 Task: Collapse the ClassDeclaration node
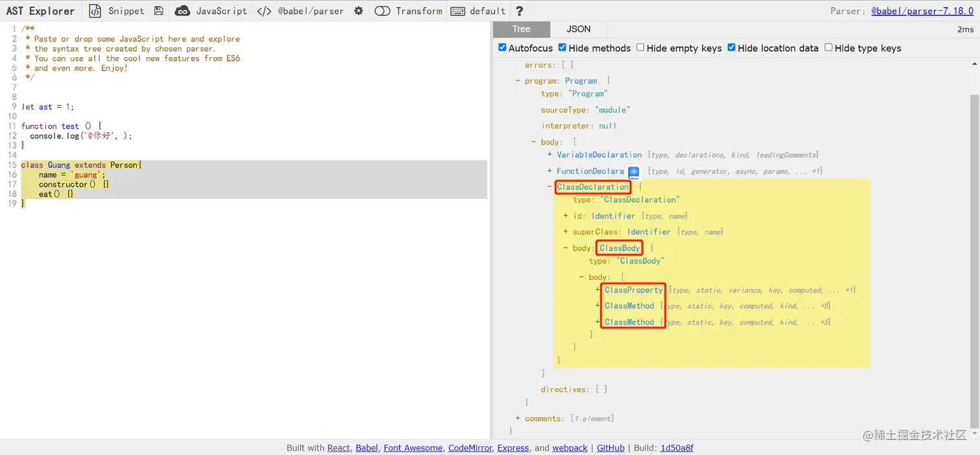(550, 187)
